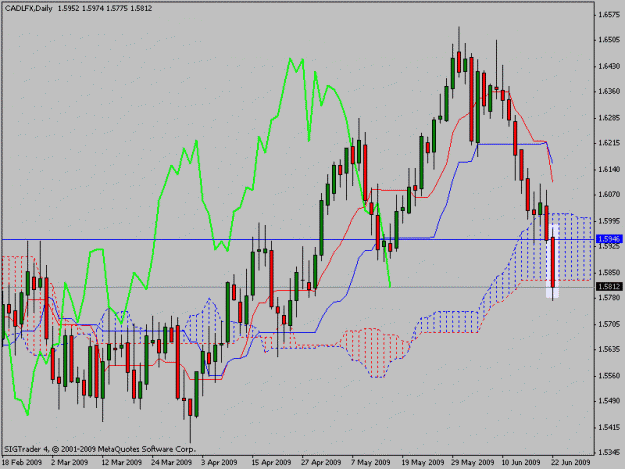Click the OHLC values 1.5952 1.5974 1.5775 1.5812
625x469 pixels.
105,8
